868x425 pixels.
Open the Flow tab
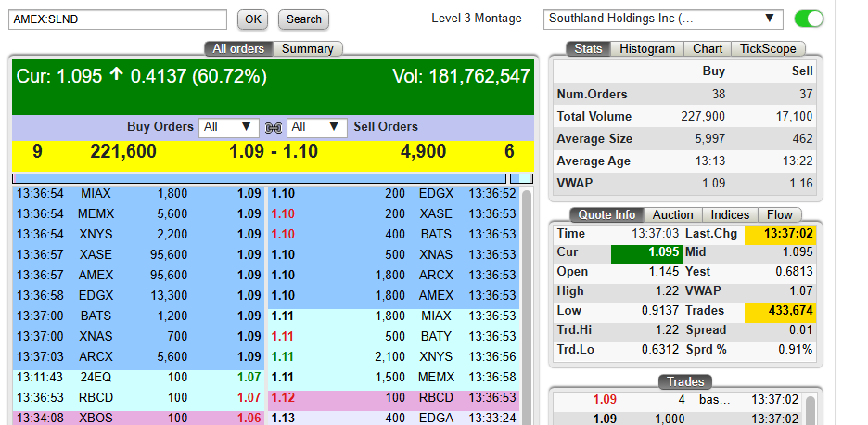(x=779, y=215)
